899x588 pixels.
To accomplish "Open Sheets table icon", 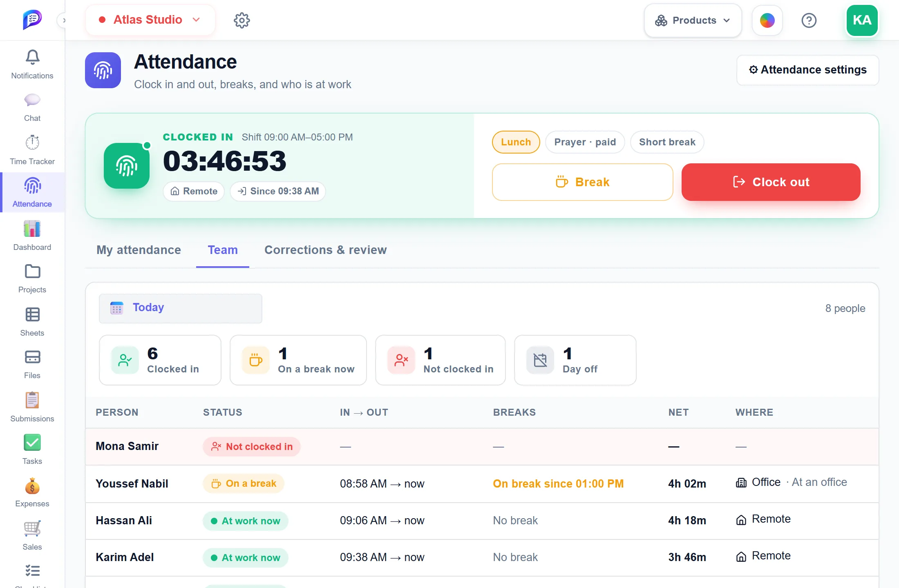I will pyautogui.click(x=32, y=314).
